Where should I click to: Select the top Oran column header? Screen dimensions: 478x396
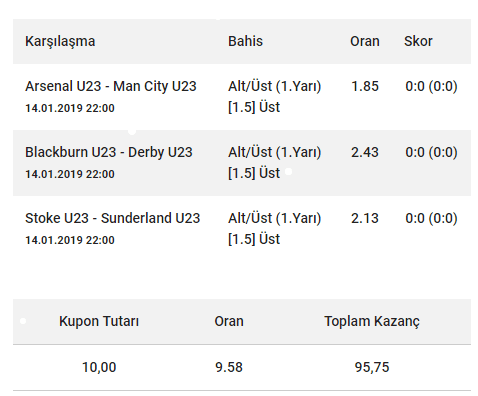pos(365,41)
